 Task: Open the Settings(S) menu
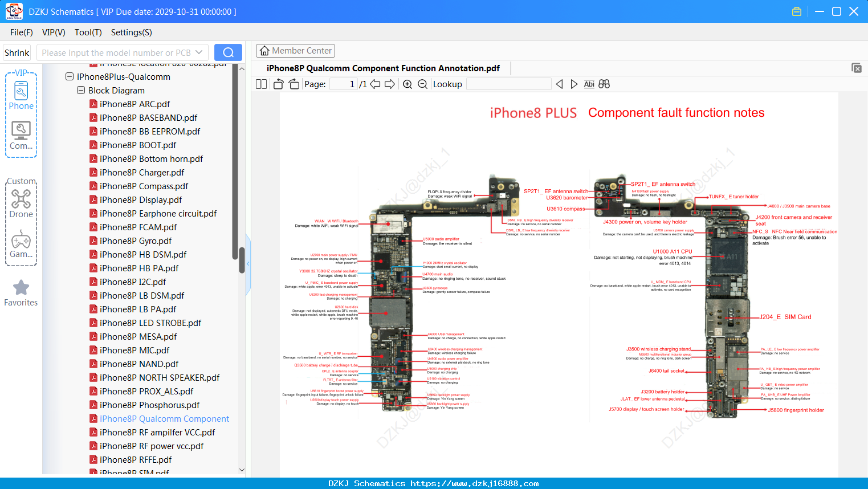pyautogui.click(x=132, y=32)
